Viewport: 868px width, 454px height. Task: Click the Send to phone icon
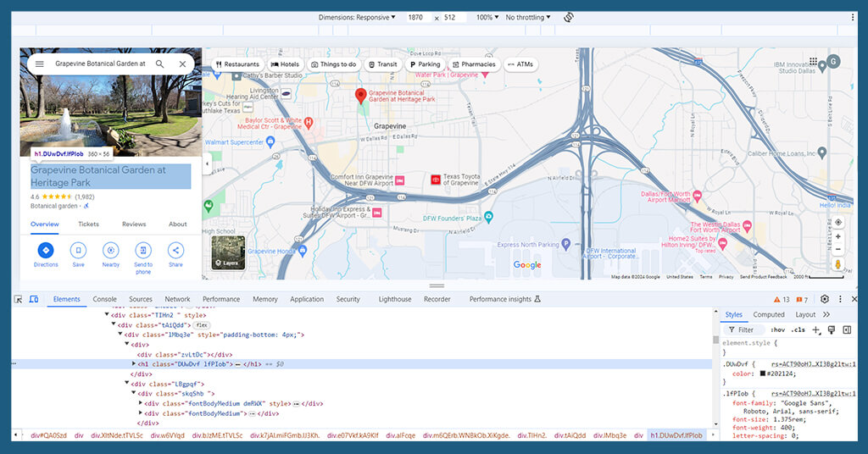coord(142,251)
